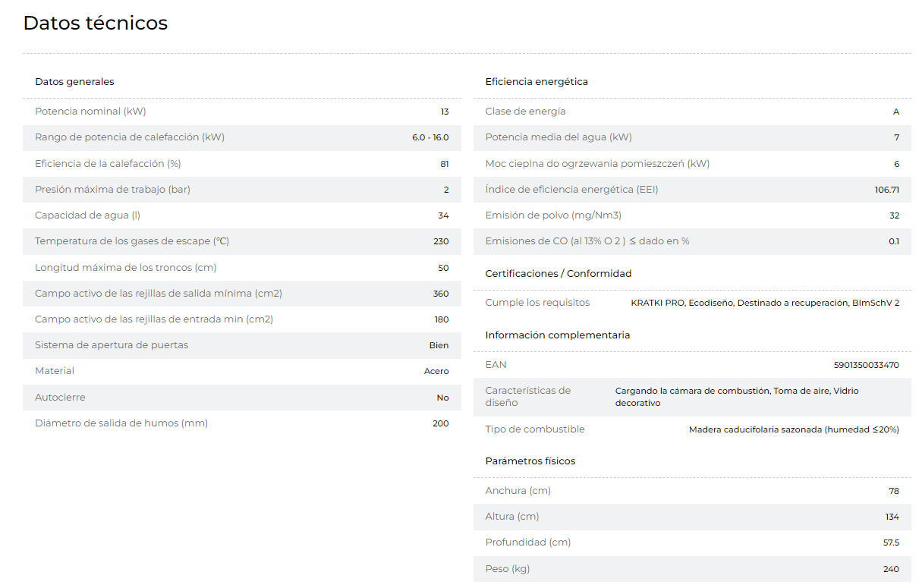Select EAN number 5901350033470
The image size is (922, 588).
point(867,365)
